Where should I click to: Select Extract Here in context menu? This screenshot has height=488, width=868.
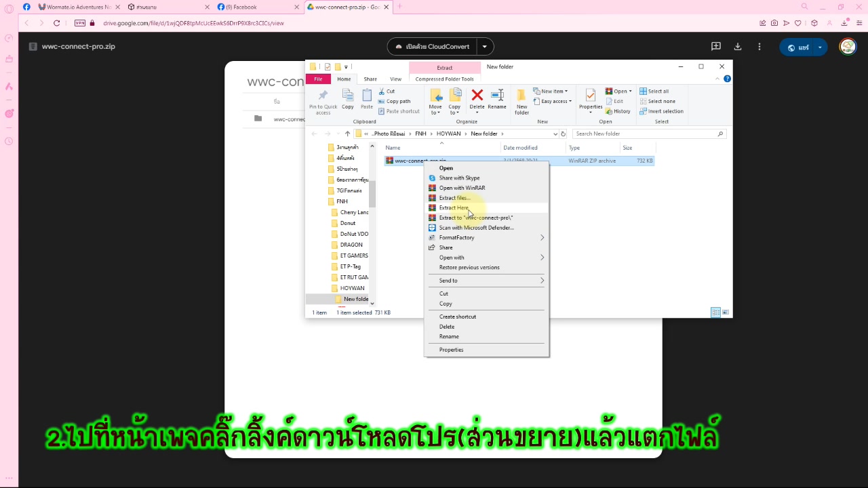486,207
